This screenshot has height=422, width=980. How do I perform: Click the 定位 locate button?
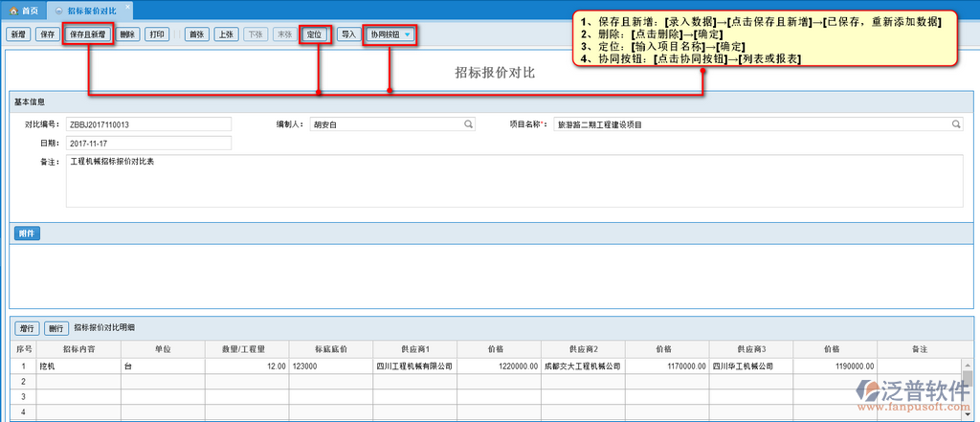(x=315, y=34)
